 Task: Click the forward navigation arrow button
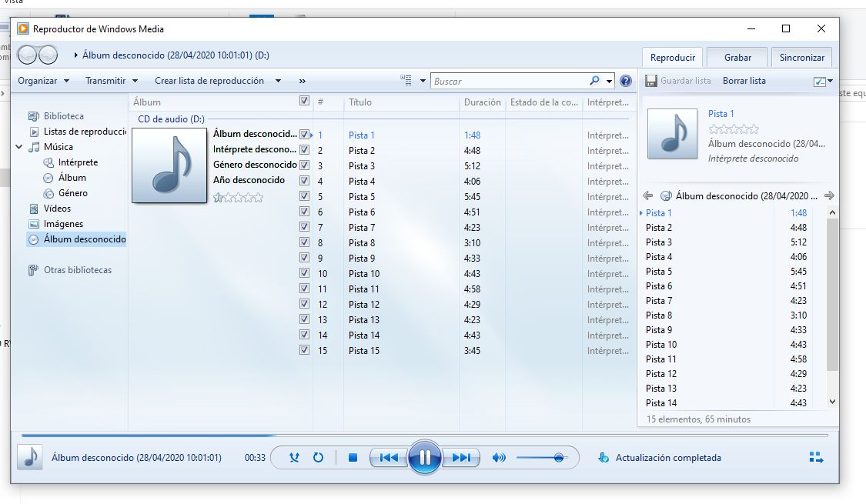point(48,55)
